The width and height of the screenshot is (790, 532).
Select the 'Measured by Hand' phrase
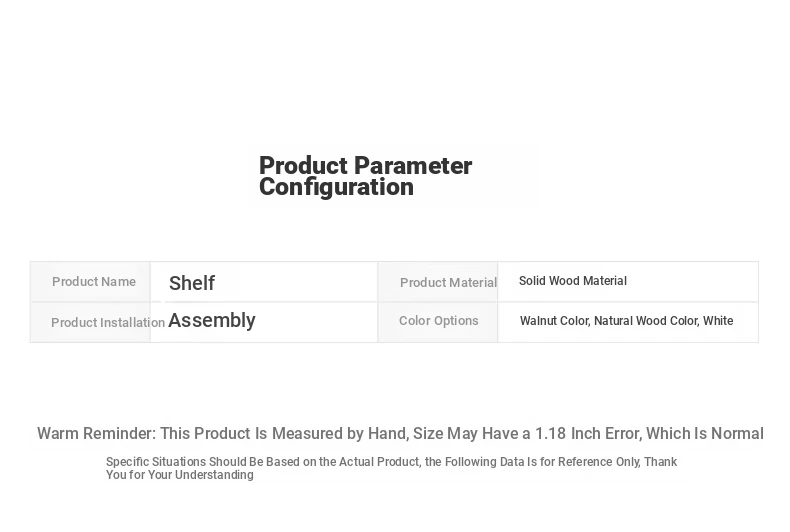[x=340, y=433]
